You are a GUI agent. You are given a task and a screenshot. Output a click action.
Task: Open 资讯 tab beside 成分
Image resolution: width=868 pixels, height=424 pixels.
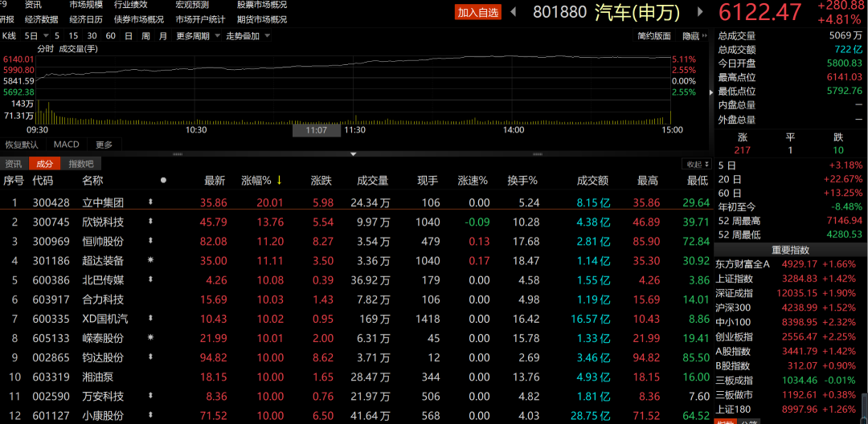click(x=14, y=164)
